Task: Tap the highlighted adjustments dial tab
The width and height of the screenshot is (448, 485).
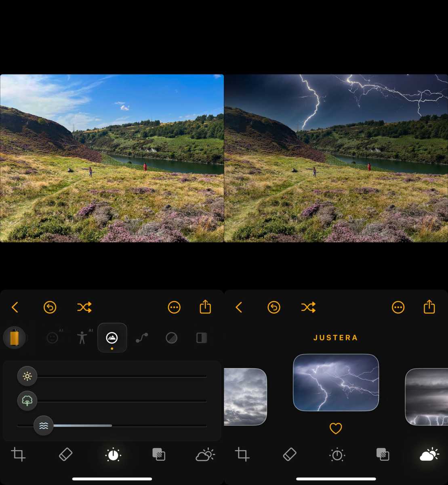Action: [x=113, y=455]
